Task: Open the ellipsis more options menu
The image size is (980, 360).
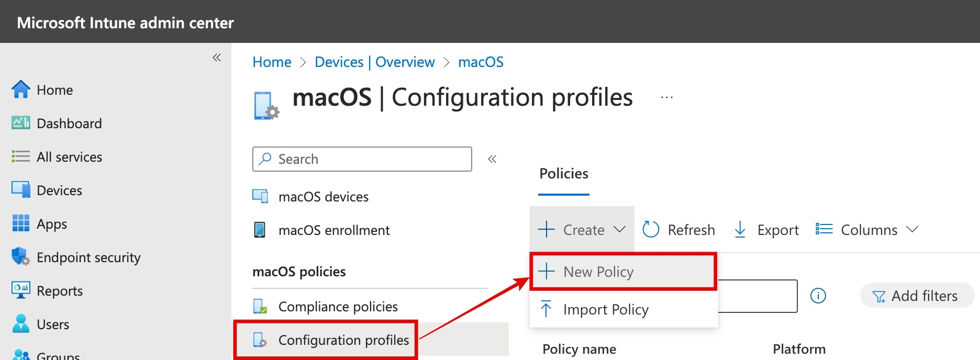Action: pos(667,97)
